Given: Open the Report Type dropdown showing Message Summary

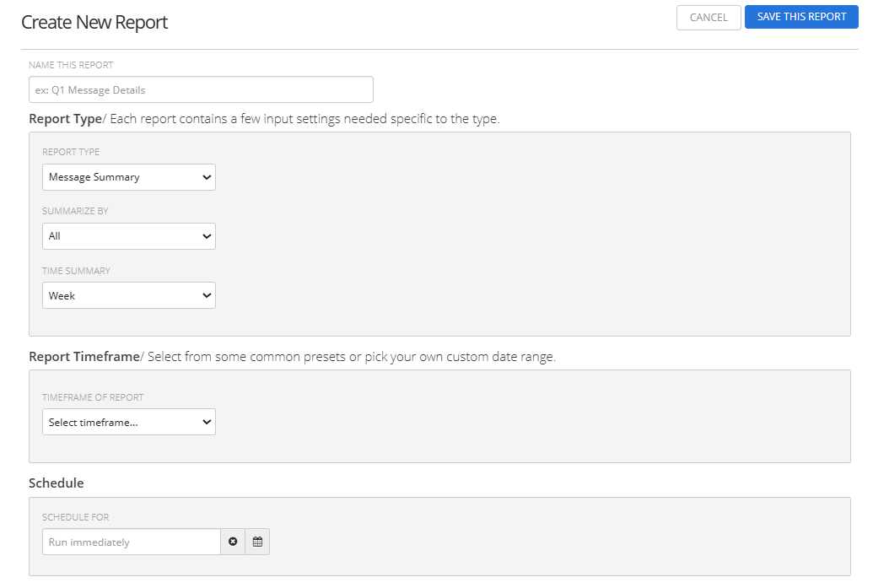Looking at the screenshot, I should pos(129,177).
